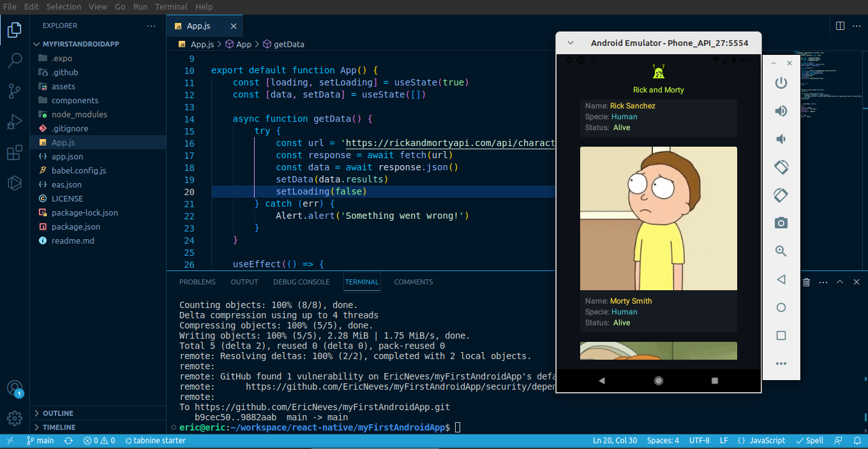Synchronize changes in the status bar
This screenshot has width=868, height=449.
tap(68, 441)
